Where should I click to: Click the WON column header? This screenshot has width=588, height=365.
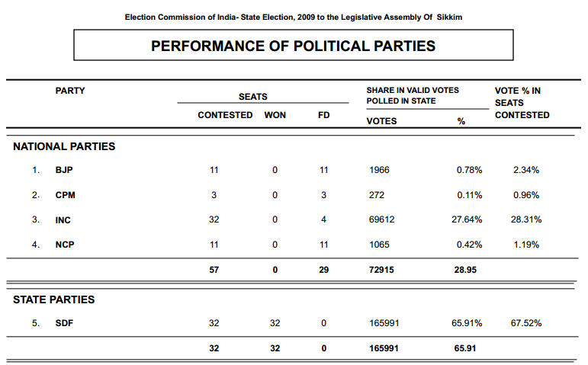click(x=275, y=115)
